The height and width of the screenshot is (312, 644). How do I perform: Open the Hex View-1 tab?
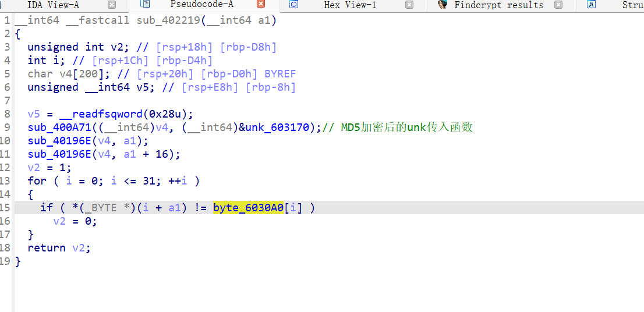pyautogui.click(x=350, y=5)
